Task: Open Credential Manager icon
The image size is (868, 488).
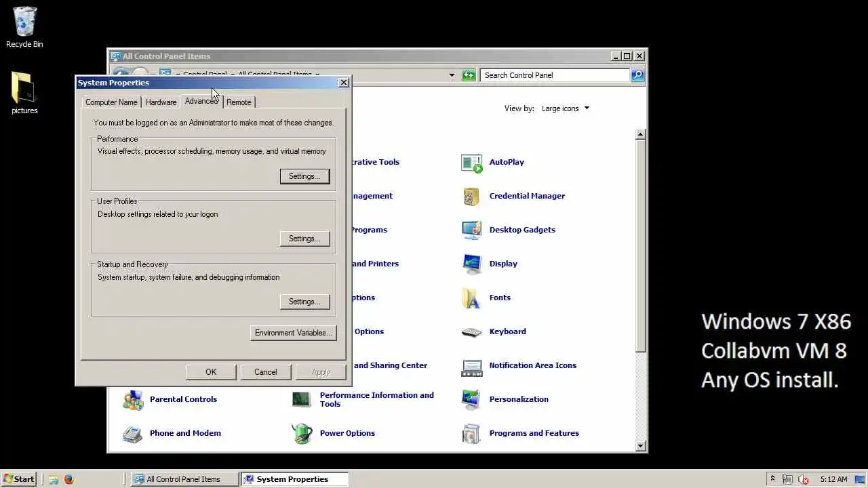Action: (471, 197)
